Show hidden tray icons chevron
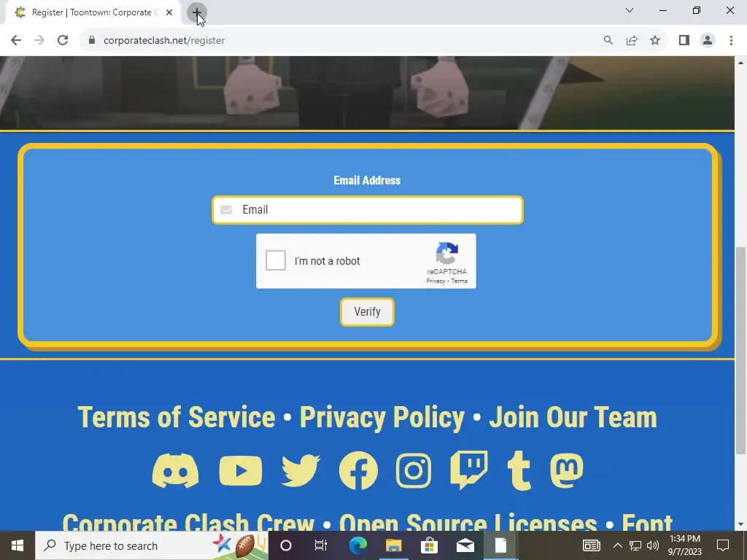Image resolution: width=747 pixels, height=560 pixels. tap(617, 545)
